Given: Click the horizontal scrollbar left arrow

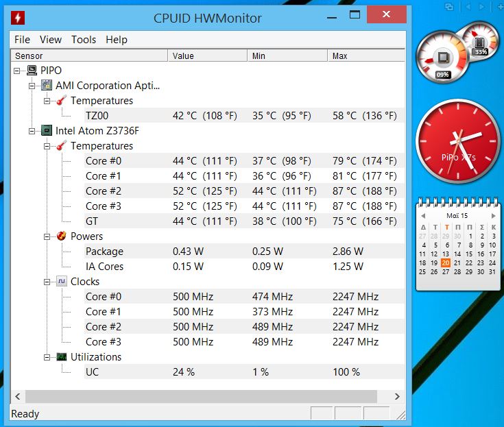Looking at the screenshot, I should point(18,396).
